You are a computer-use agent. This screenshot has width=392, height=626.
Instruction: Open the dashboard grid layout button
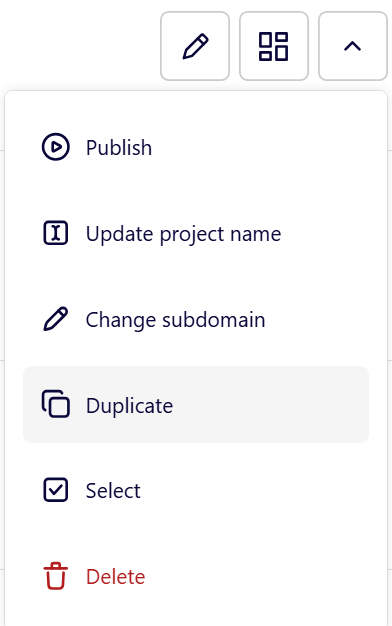pyautogui.click(x=274, y=46)
